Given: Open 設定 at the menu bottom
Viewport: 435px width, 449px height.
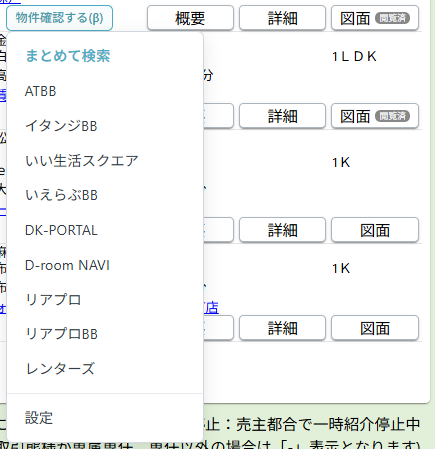Looking at the screenshot, I should (39, 418).
